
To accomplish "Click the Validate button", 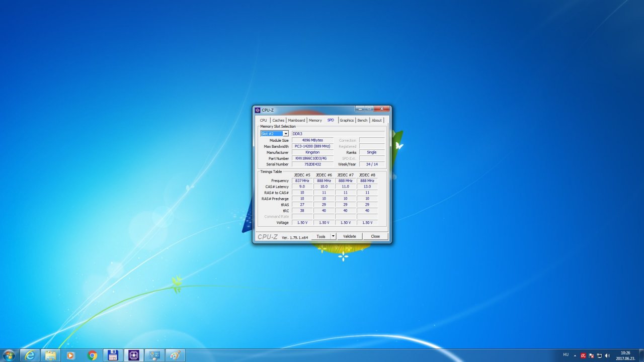I will [x=350, y=236].
